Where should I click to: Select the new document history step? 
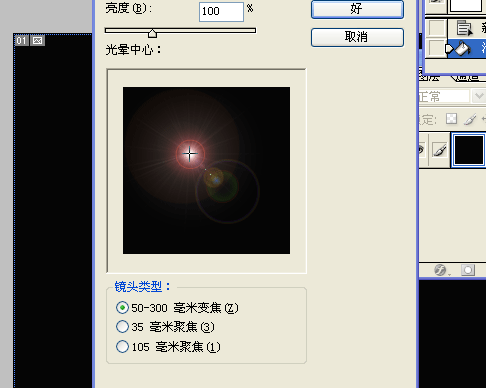pyautogui.click(x=466, y=28)
